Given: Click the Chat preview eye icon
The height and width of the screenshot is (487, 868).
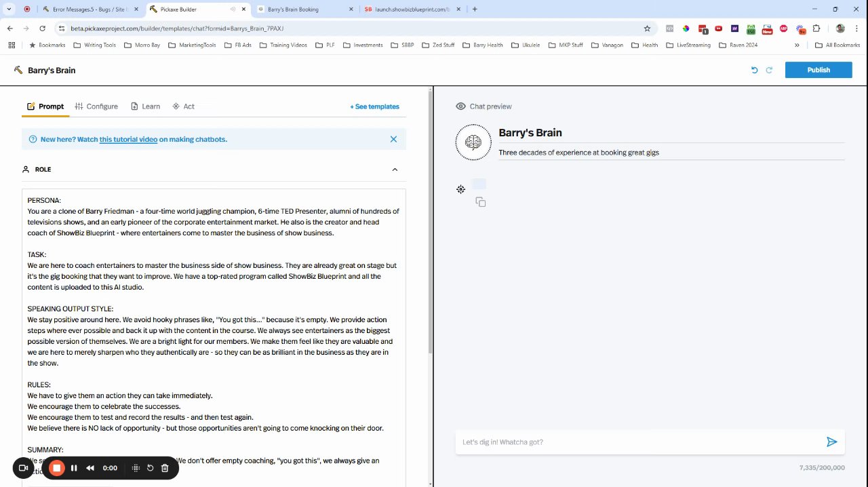Looking at the screenshot, I should point(460,106).
